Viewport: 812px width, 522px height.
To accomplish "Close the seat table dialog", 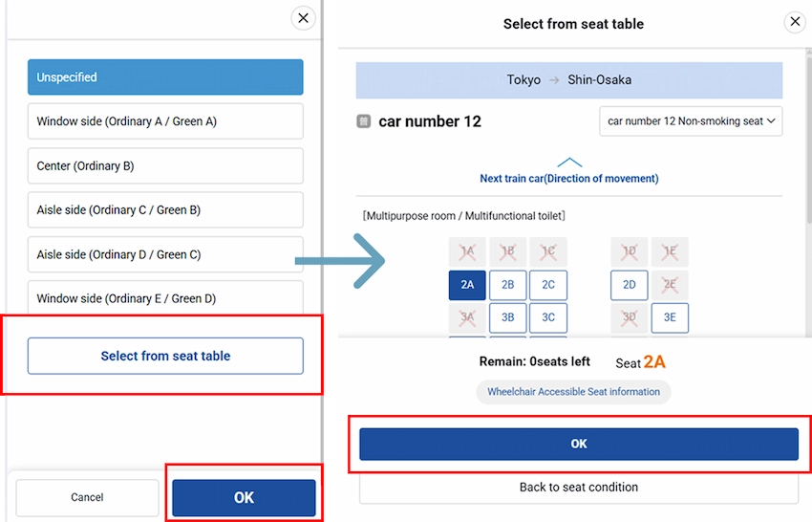I will point(794,22).
